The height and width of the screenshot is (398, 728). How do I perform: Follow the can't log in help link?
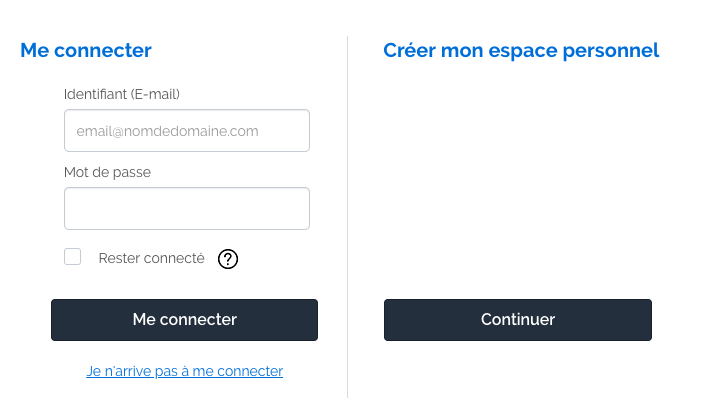pyautogui.click(x=184, y=371)
